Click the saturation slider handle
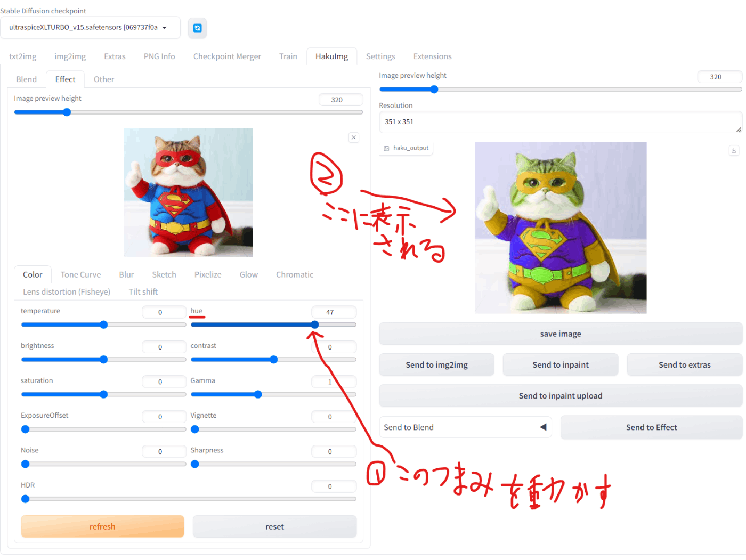Image resolution: width=746 pixels, height=560 pixels. [x=104, y=394]
